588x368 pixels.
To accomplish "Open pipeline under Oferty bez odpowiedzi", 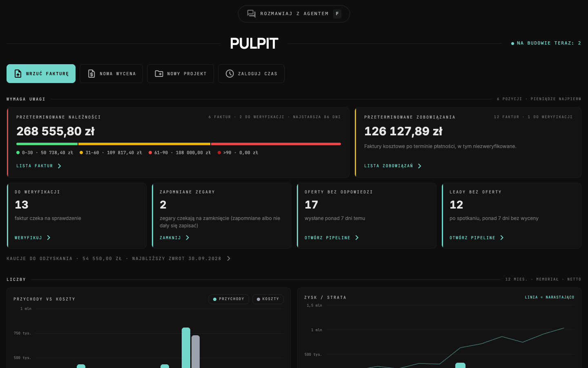I will point(332,238).
